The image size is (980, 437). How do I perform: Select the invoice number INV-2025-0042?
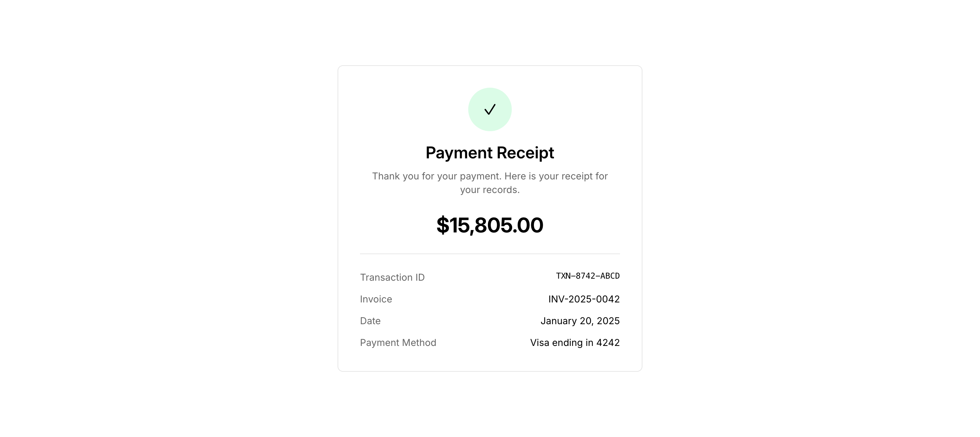(x=584, y=299)
